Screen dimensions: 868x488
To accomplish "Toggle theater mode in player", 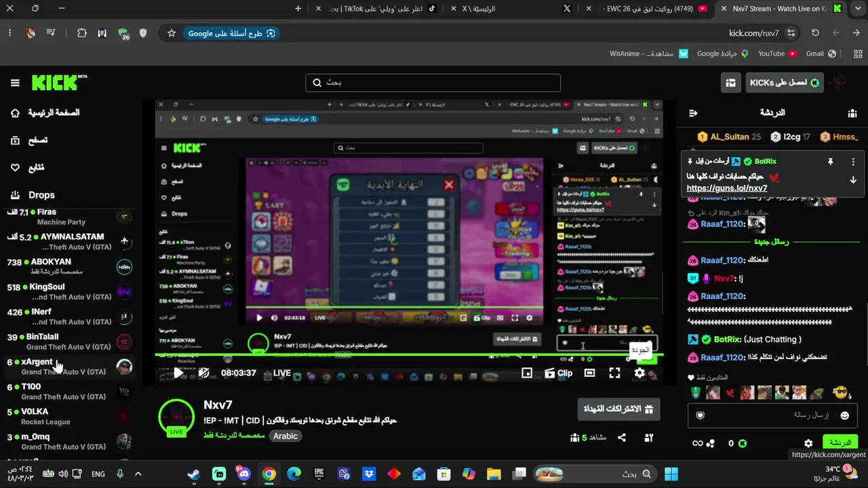I will tap(589, 373).
